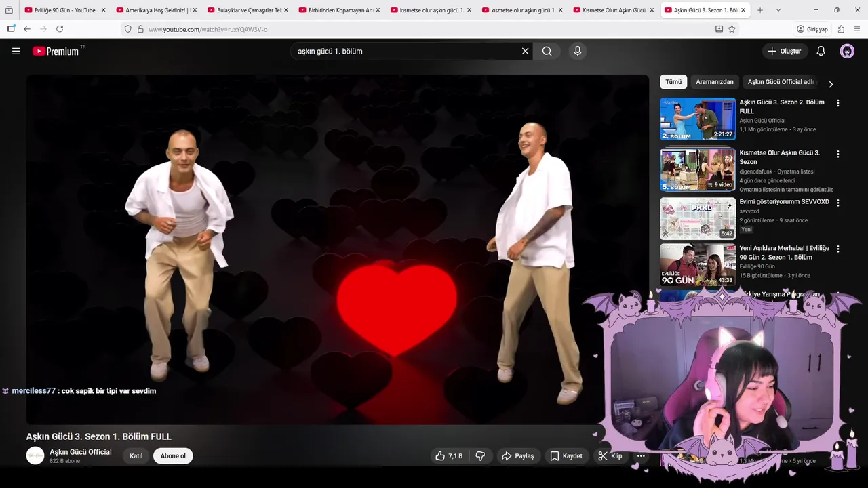The image size is (868, 488).
Task: Open Aşkın Gücü Official channel link
Action: [80, 452]
